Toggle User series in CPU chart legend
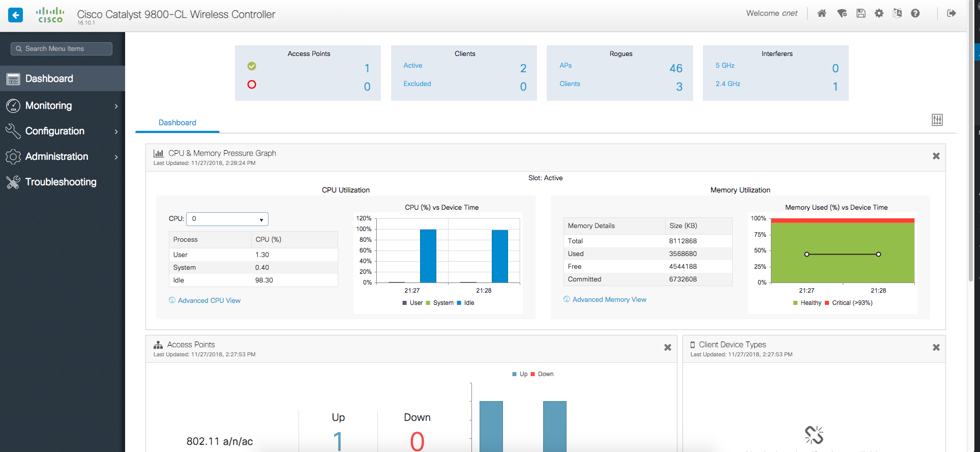This screenshot has width=980, height=452. click(412, 303)
